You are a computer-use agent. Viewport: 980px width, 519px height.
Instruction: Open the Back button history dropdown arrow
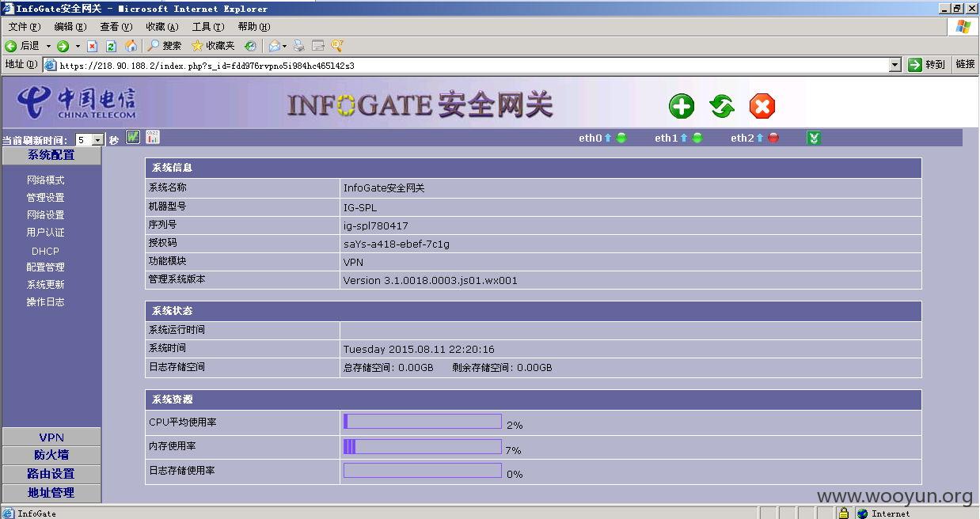48,46
